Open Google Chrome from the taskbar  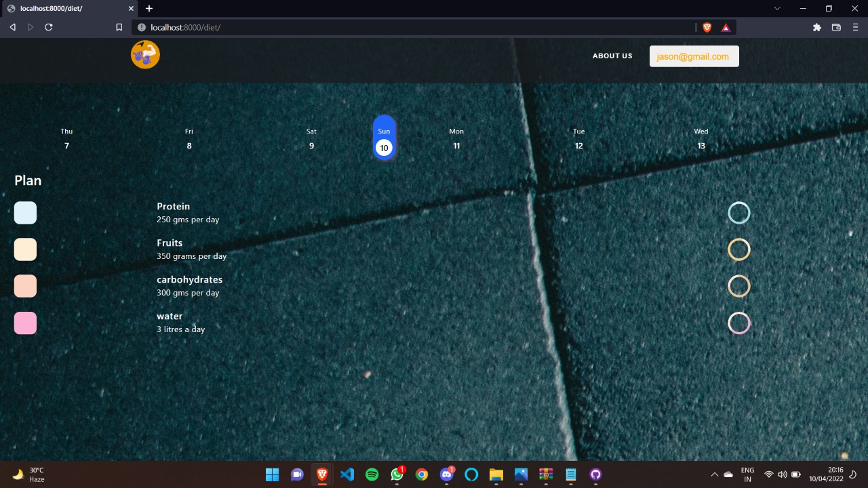422,474
